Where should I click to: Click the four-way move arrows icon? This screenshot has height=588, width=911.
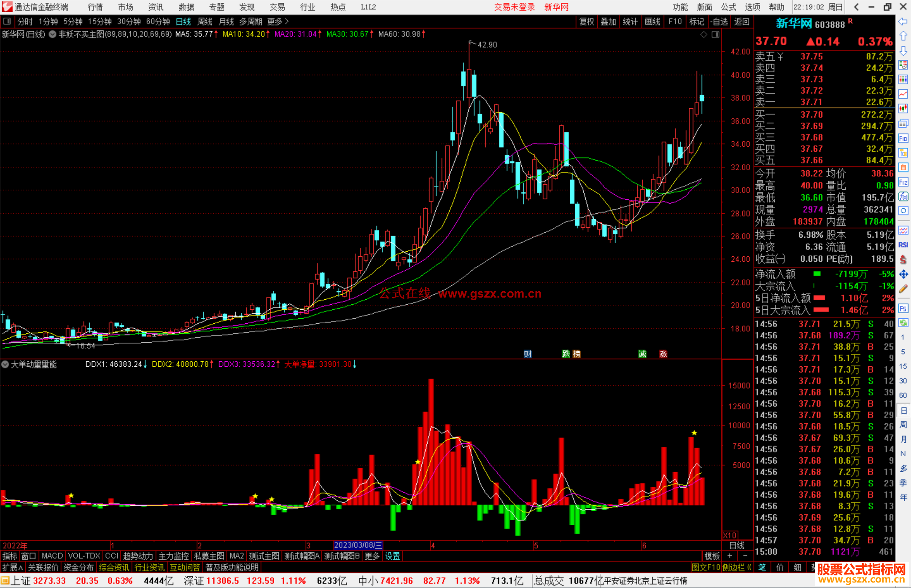click(903, 274)
